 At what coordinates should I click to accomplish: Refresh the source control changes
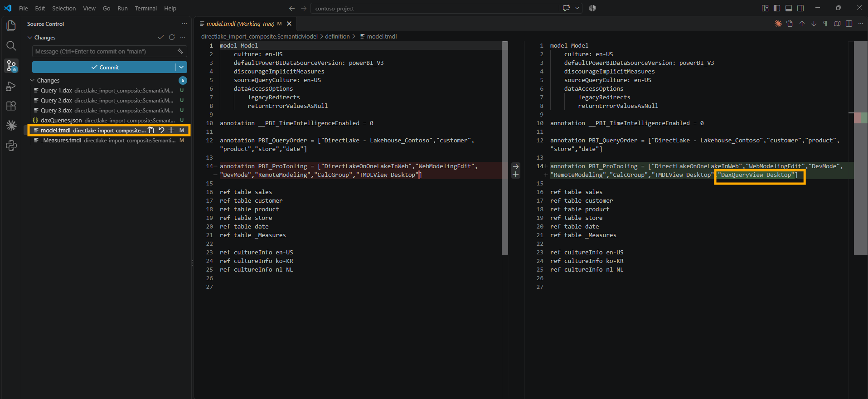[x=172, y=37]
